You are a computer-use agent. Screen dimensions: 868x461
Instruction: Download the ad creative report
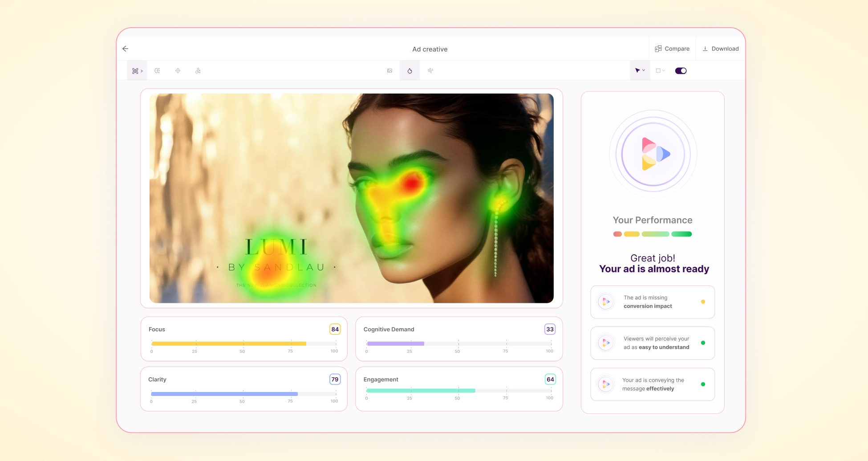[x=720, y=49]
